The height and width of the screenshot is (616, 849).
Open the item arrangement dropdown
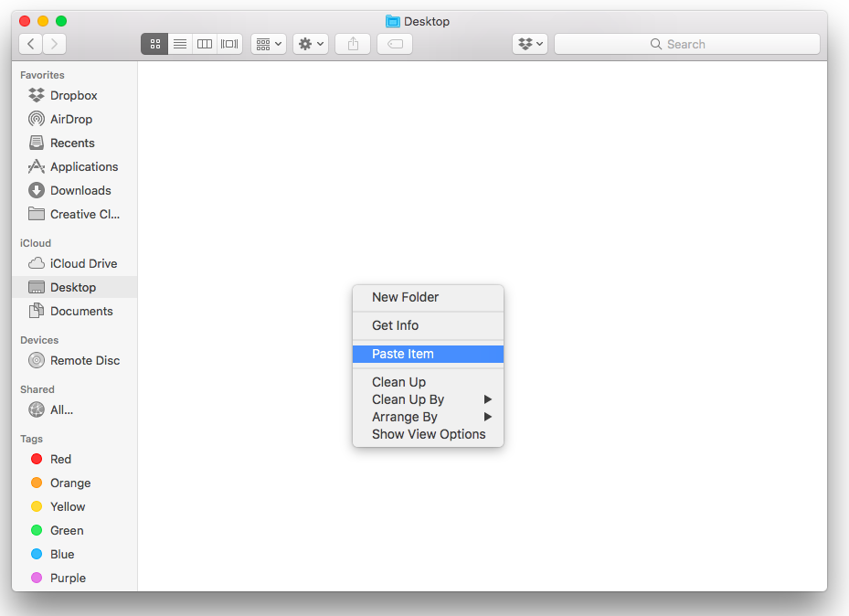tap(269, 44)
